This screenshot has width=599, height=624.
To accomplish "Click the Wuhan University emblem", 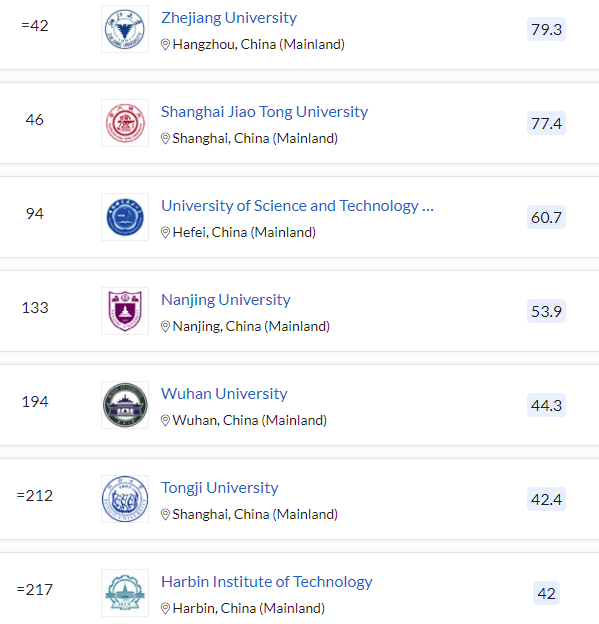I will pos(125,405).
